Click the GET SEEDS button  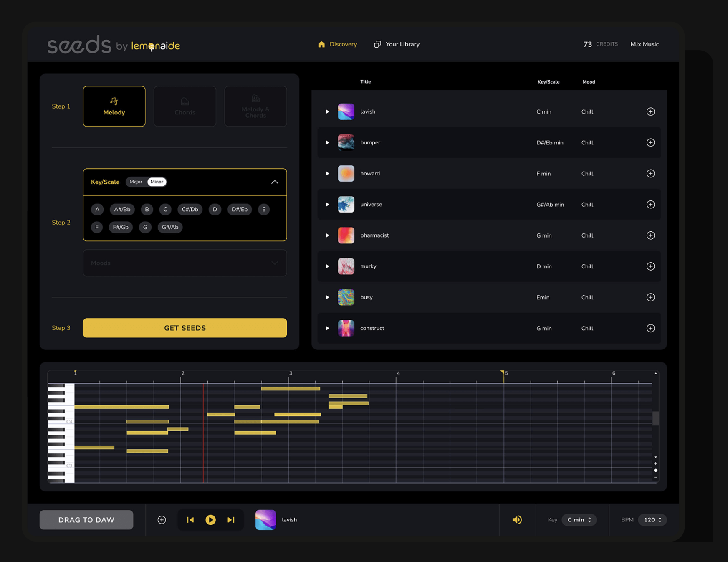[x=185, y=328]
